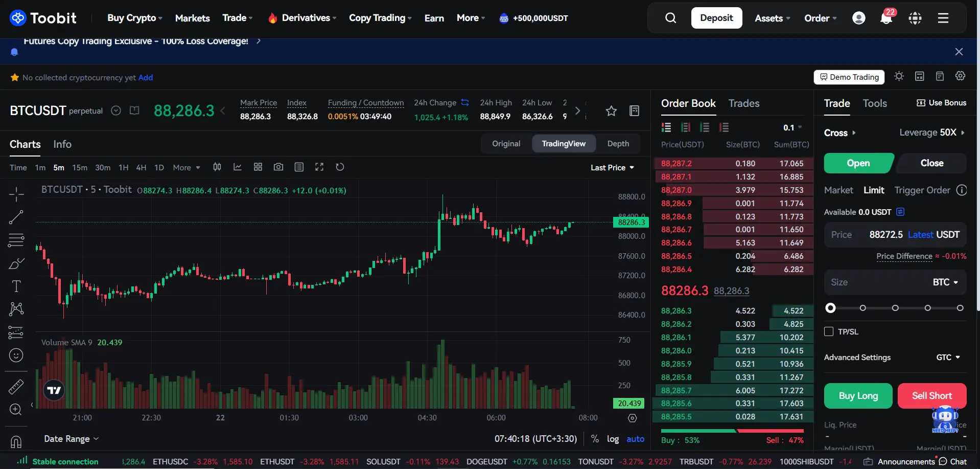Expand the Leverage 50X selector
The image size is (980, 469).
click(931, 132)
